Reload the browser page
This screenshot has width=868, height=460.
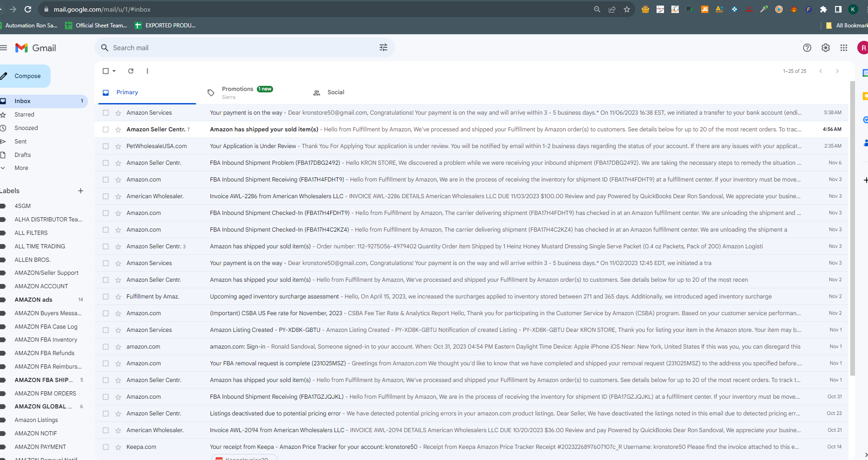point(28,9)
